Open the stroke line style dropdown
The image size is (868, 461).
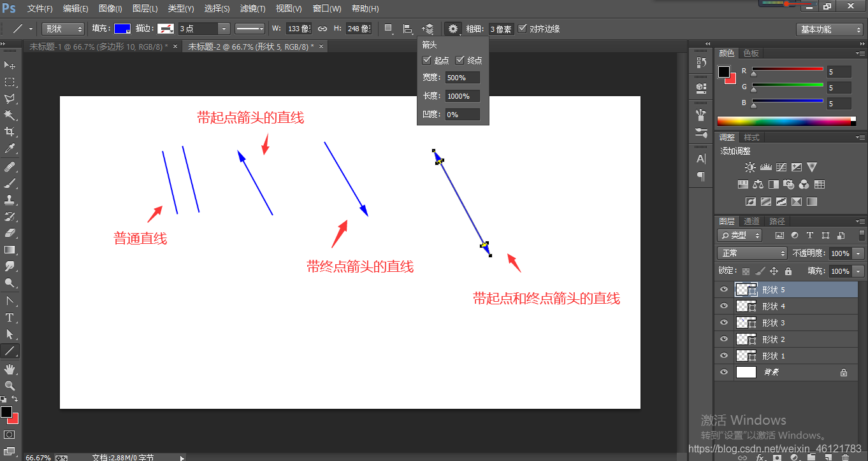[x=250, y=29]
